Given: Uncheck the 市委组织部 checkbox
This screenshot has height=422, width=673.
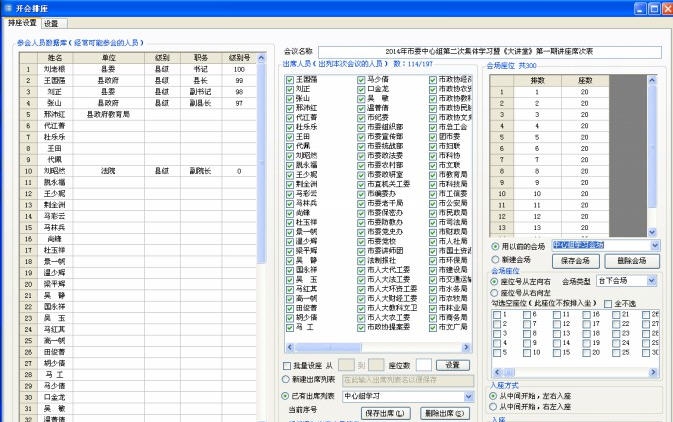Looking at the screenshot, I should (361, 128).
